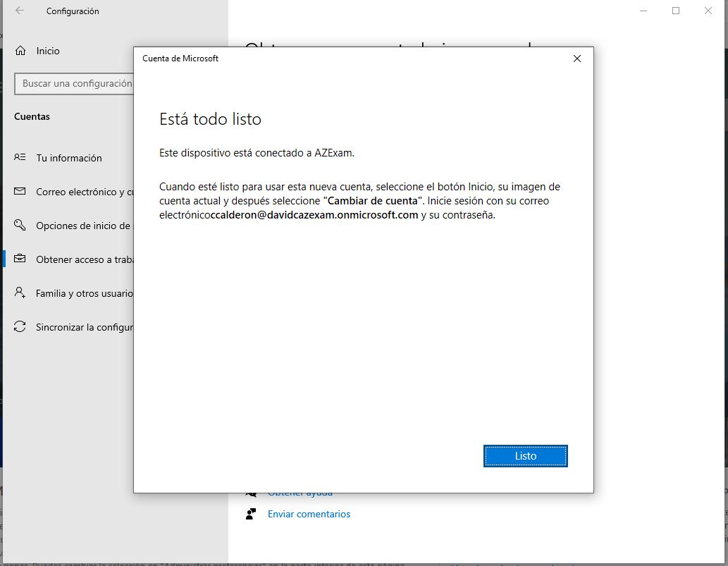Open the Enviar comentarios link
Viewport: 728px width, 566px height.
coord(309,514)
